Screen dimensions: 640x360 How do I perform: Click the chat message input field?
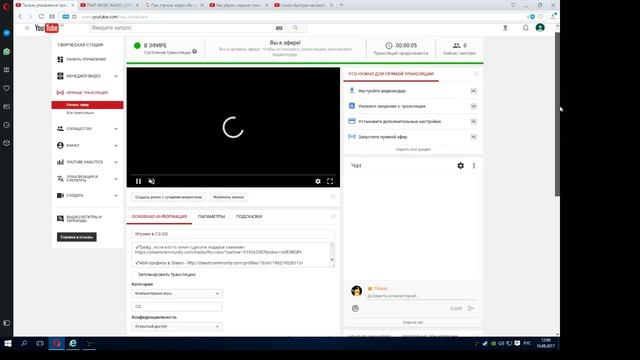(421, 296)
